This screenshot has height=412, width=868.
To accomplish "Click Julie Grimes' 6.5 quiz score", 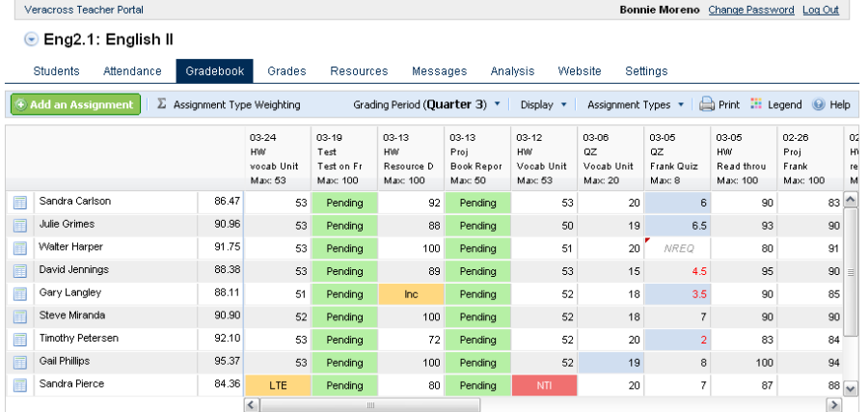I will (678, 226).
